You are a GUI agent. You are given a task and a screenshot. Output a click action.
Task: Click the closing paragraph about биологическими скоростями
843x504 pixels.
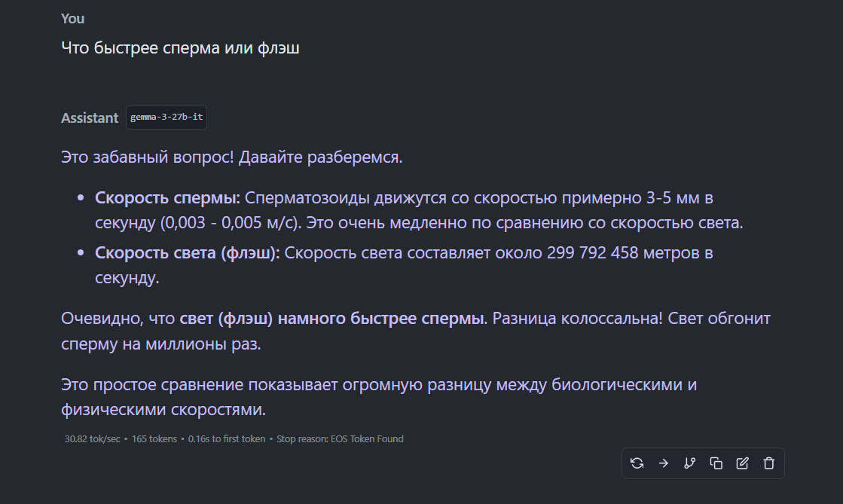tap(378, 397)
